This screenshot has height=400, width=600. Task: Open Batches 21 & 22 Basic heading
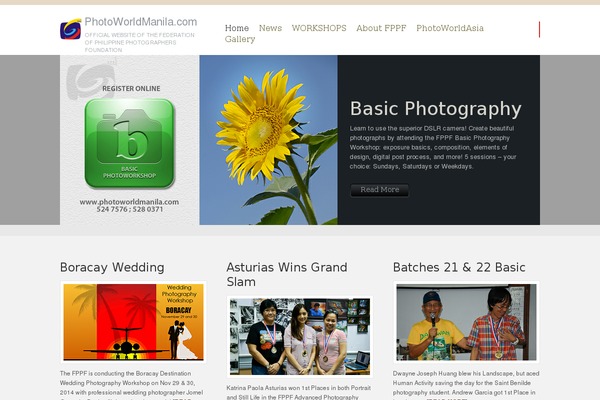click(459, 267)
